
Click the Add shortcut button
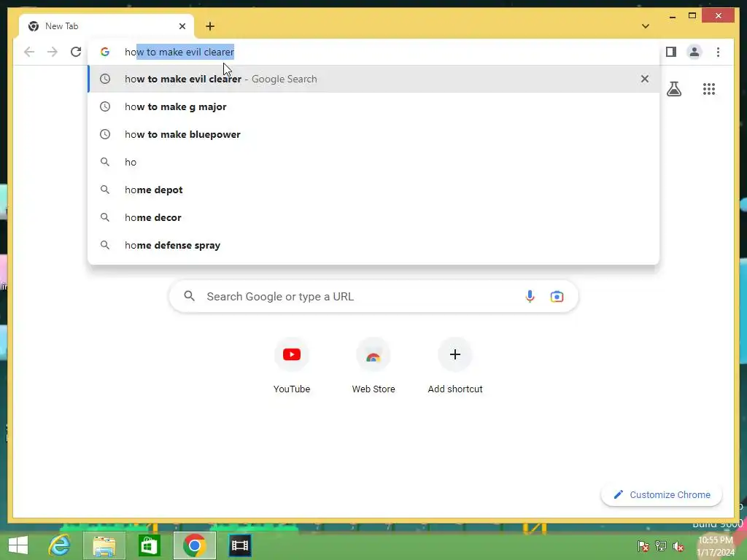pyautogui.click(x=455, y=366)
